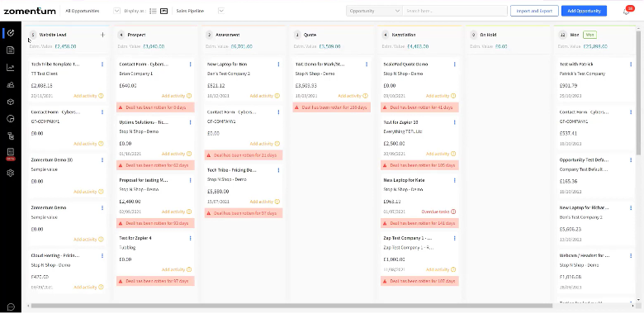644x314 pixels.
Task: Open the three-dot menu on Test for Zapier 4 card
Action: click(x=190, y=238)
